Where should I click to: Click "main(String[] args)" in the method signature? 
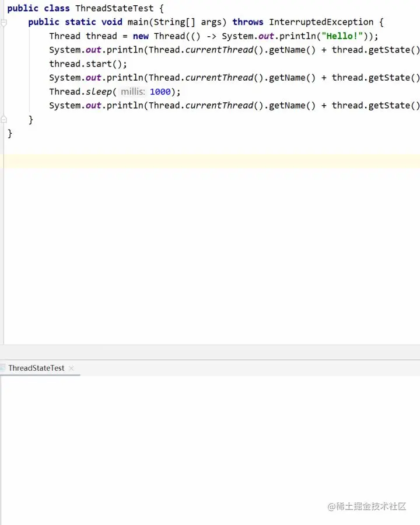pyautogui.click(x=177, y=22)
